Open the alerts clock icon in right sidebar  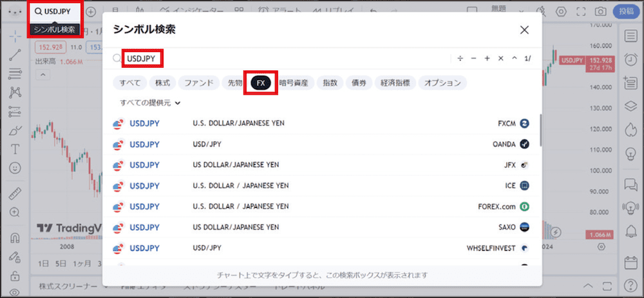[630, 59]
